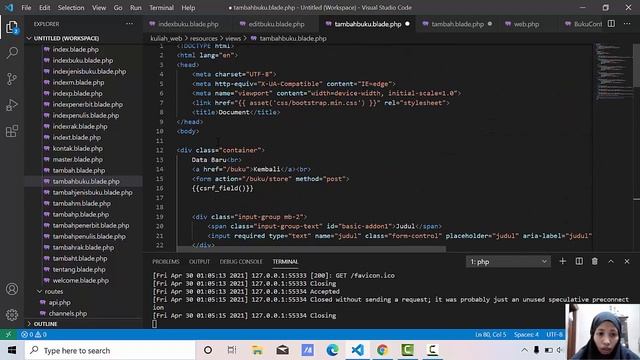
Task: Open the Accounts menu icon
Action: tap(12, 289)
